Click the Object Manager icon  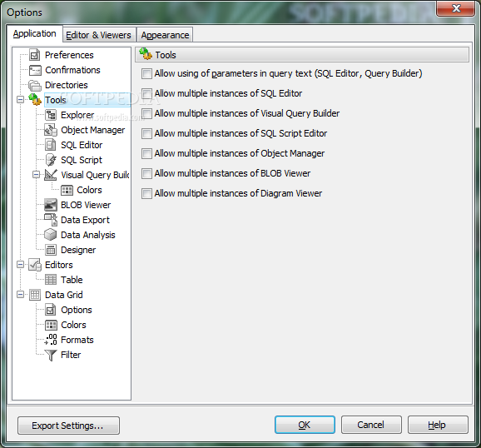[51, 130]
